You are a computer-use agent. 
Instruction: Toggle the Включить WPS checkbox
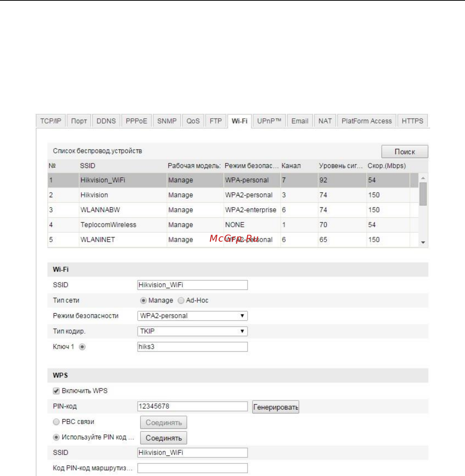pyautogui.click(x=56, y=391)
